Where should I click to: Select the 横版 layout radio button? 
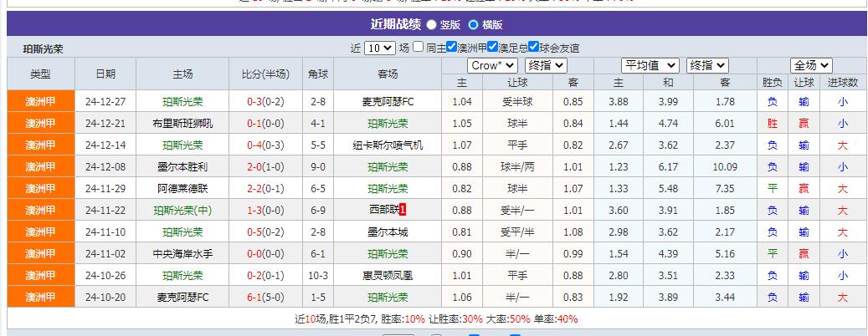474,25
